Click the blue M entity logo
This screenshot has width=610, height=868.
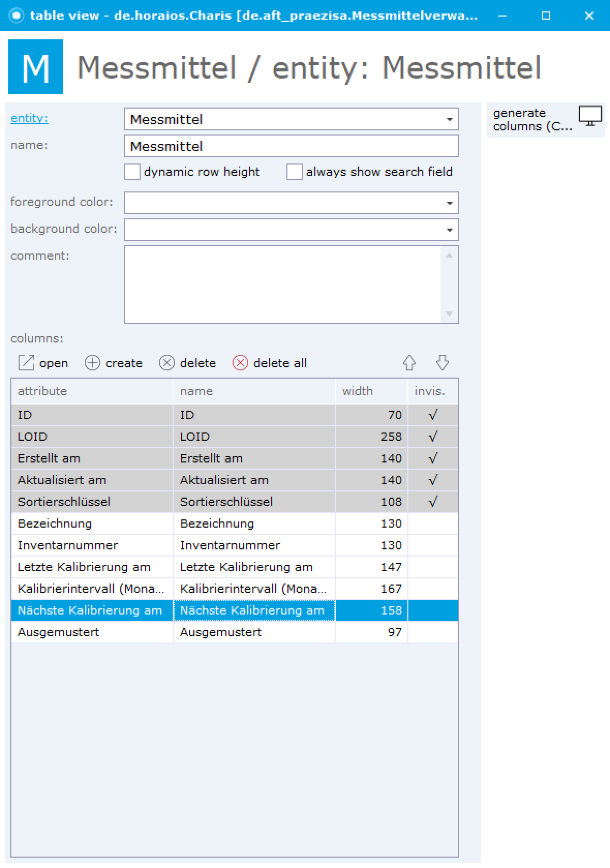point(36,67)
